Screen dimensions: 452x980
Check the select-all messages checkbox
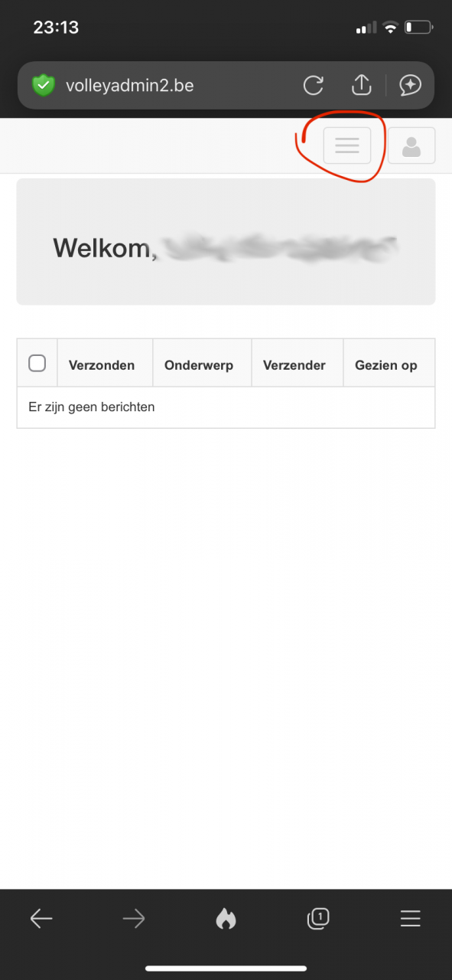(x=37, y=363)
